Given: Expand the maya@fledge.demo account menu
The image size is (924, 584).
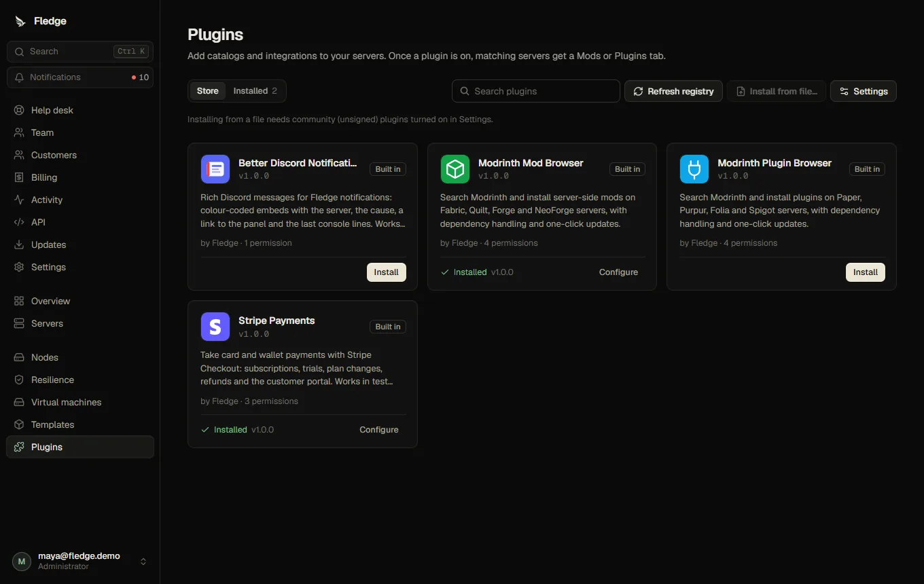Looking at the screenshot, I should pyautogui.click(x=80, y=561).
